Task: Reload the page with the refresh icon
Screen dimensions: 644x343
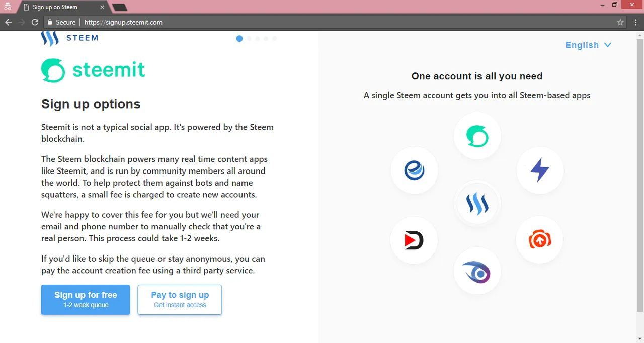Action: pyautogui.click(x=35, y=22)
